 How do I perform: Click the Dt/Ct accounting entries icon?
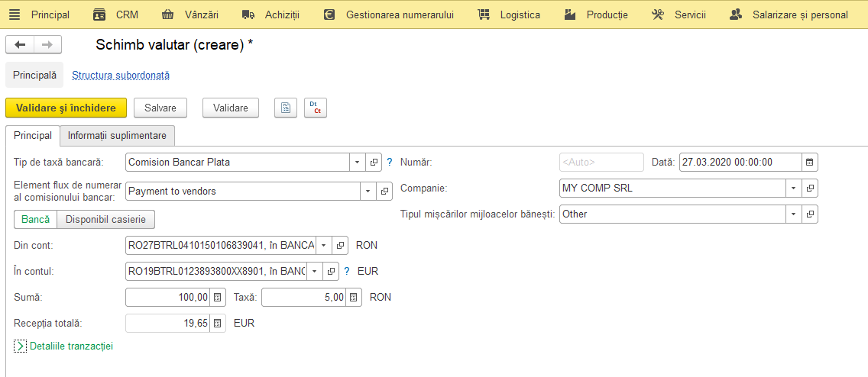pos(316,108)
